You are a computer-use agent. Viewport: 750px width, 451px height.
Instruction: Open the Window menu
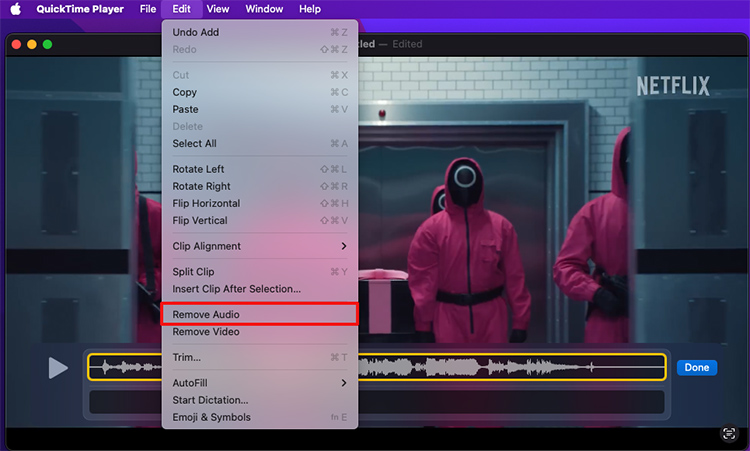(x=264, y=9)
